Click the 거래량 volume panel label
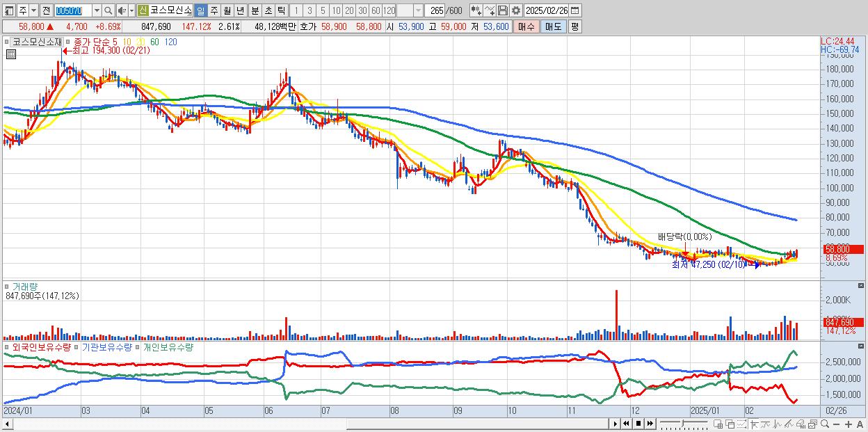The height and width of the screenshot is (432, 868). tap(25, 287)
